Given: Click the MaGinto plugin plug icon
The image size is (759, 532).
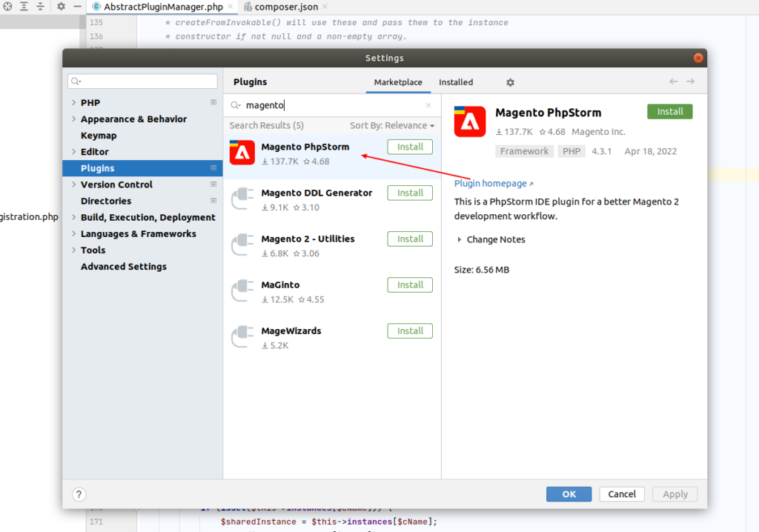Looking at the screenshot, I should (x=242, y=290).
